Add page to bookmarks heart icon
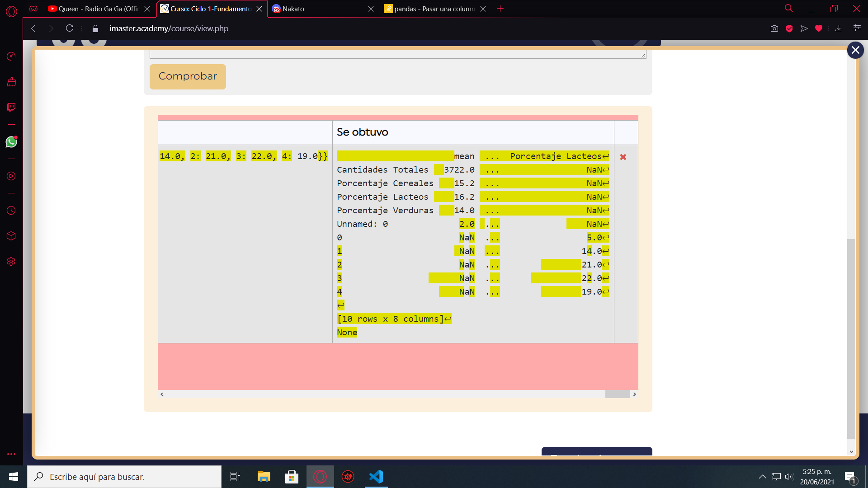This screenshot has height=488, width=868. [818, 28]
